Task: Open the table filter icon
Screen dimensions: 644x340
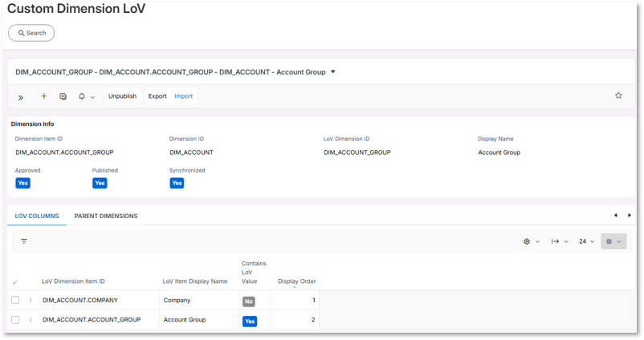Action: (x=24, y=241)
